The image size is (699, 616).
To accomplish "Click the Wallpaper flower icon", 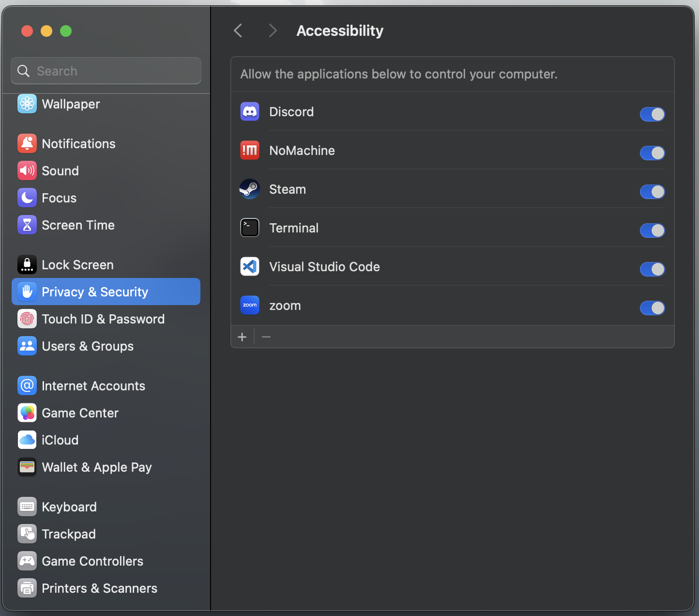I will coord(27,104).
